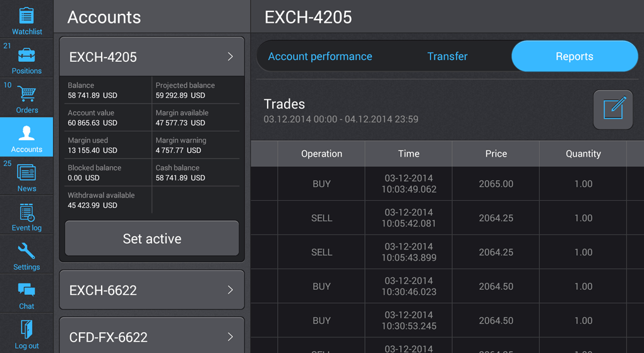Screen dimensions: 644x353
Task: Open Positions briefcase icon
Action: click(27, 55)
